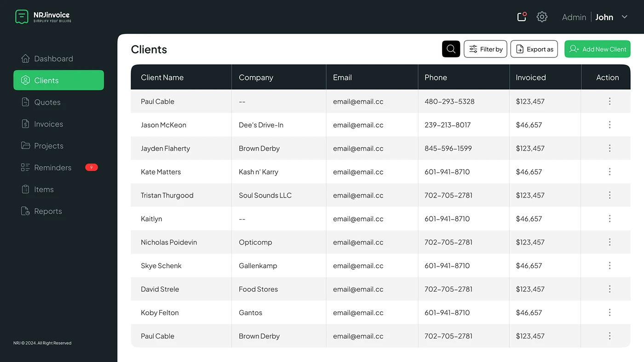Click the Reports file icon
This screenshot has width=644, height=362.
pos(26,211)
